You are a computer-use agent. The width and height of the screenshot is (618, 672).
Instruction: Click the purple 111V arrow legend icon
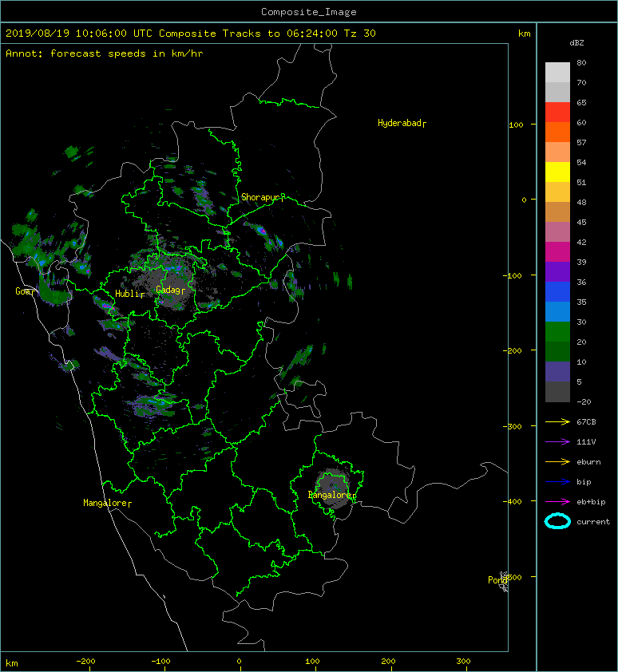[557, 442]
